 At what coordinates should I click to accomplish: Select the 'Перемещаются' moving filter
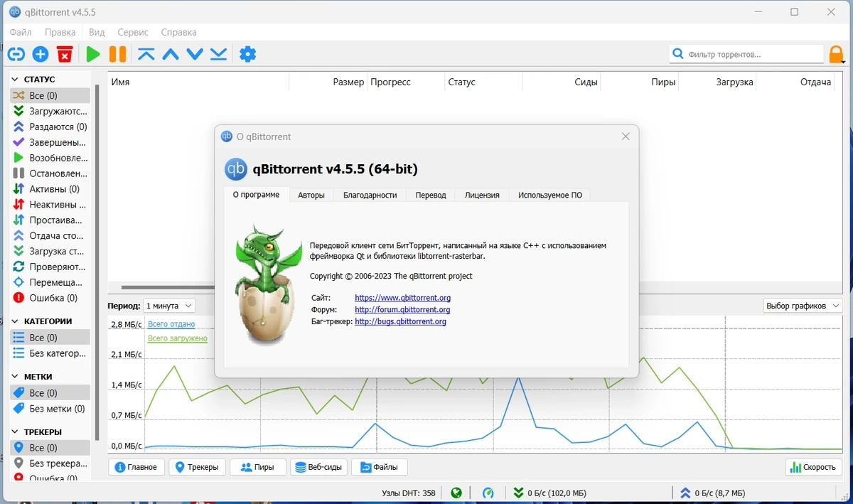coord(50,282)
